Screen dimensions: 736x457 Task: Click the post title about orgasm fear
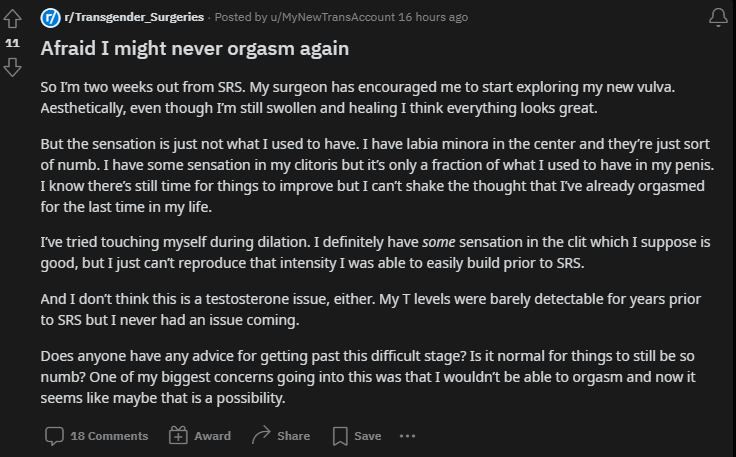[195, 49]
